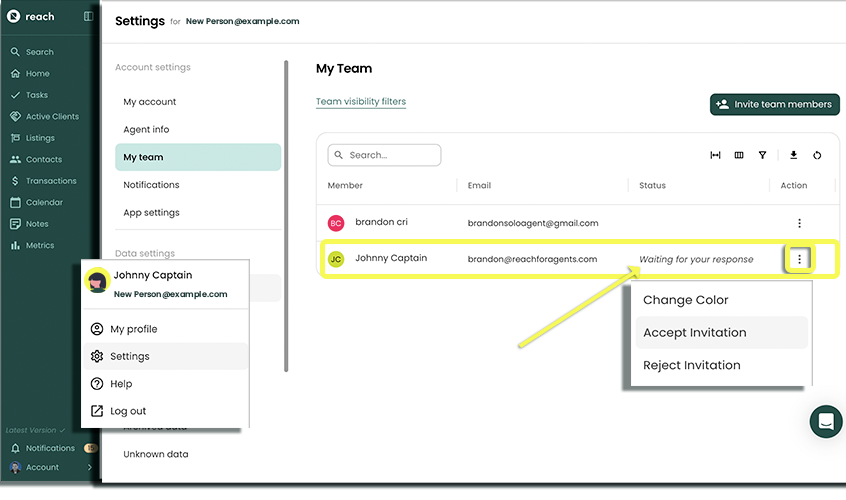Click the column width fit icon
The image size is (846, 500).
[715, 155]
